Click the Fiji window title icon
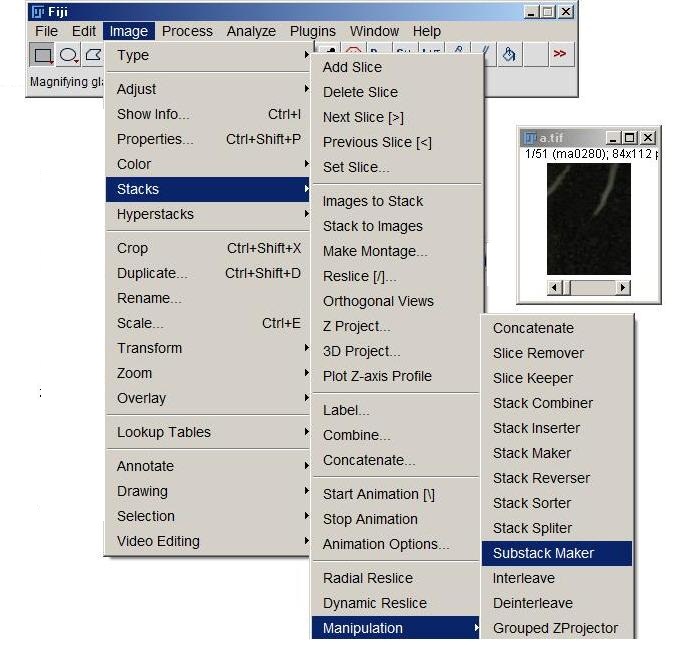This screenshot has height=657, width=690. tap(39, 12)
